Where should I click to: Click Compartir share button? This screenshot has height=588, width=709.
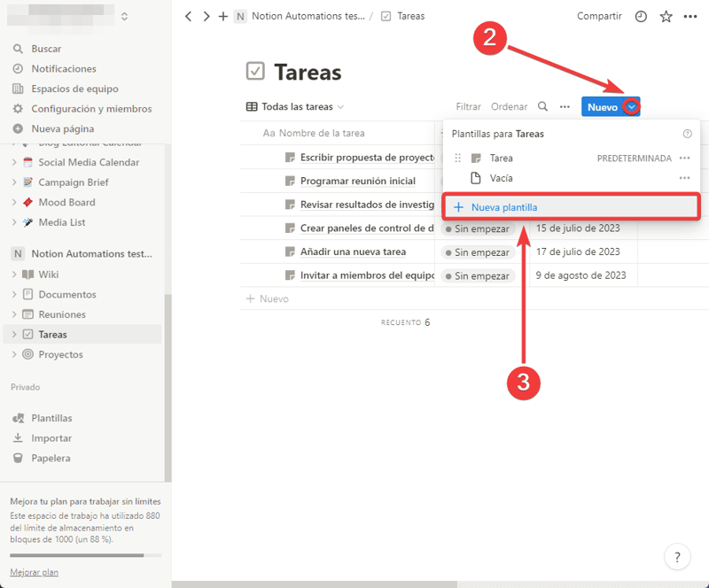(x=598, y=17)
